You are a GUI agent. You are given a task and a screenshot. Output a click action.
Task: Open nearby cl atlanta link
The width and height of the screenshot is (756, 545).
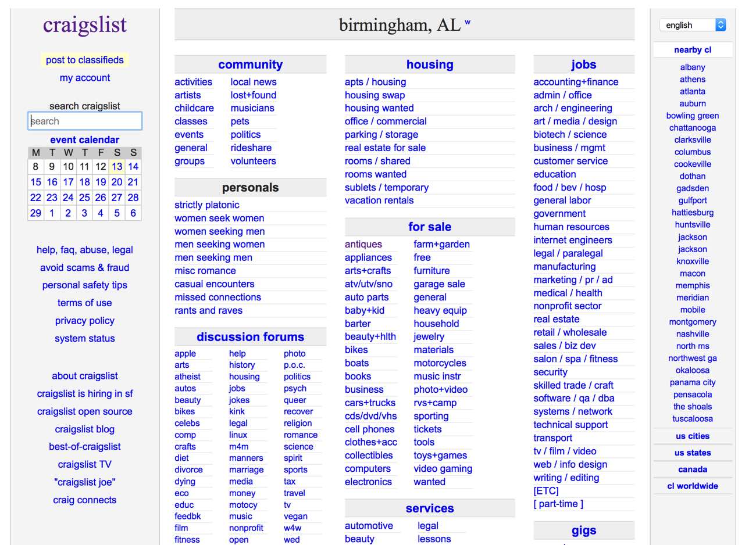click(x=693, y=91)
